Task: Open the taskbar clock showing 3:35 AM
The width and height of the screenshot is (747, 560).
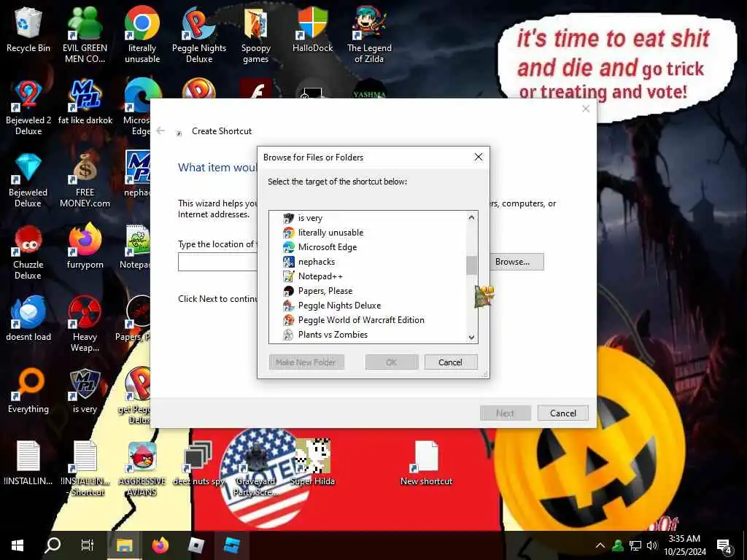Action: (x=684, y=545)
